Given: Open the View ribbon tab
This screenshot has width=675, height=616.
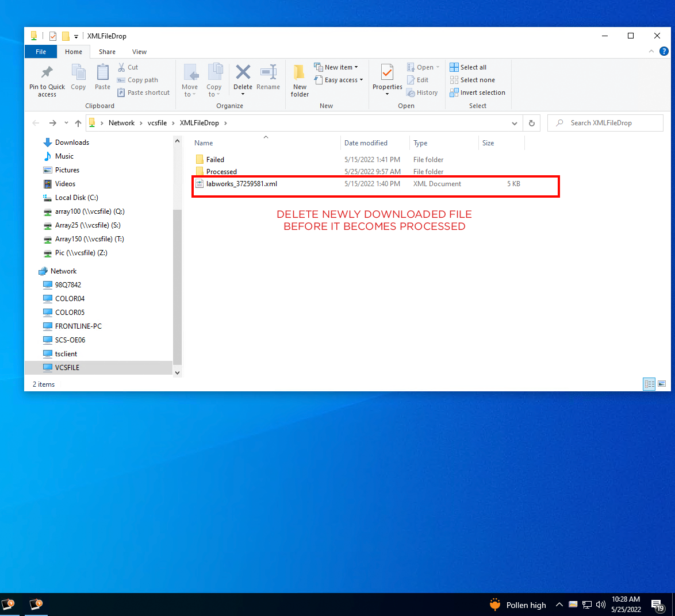Looking at the screenshot, I should tap(139, 52).
